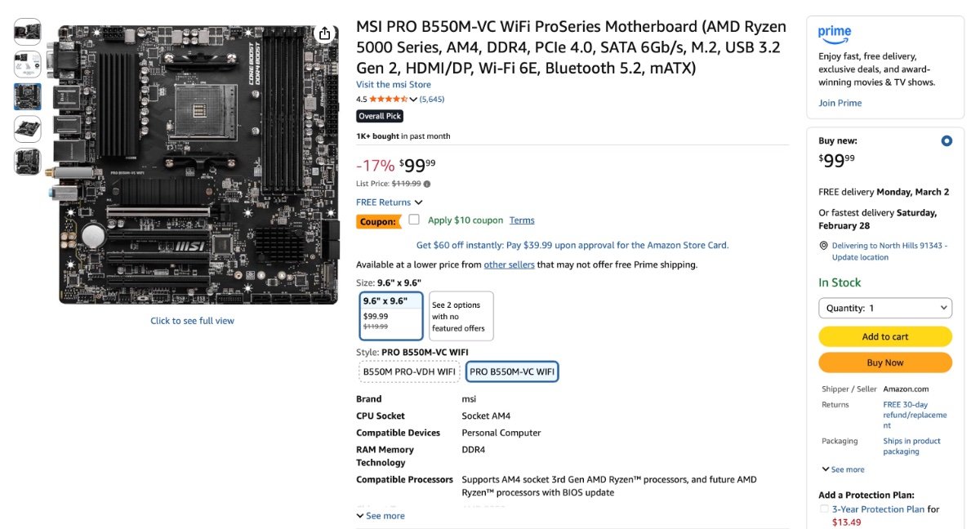Viewport: 980px width, 529px height.
Task: Click the Join Prime link
Action: click(x=840, y=103)
